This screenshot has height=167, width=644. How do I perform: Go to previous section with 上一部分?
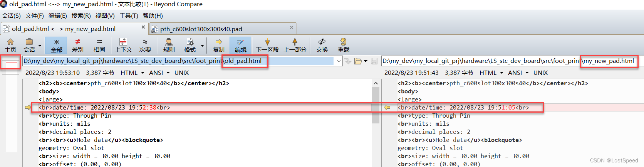[x=295, y=45]
